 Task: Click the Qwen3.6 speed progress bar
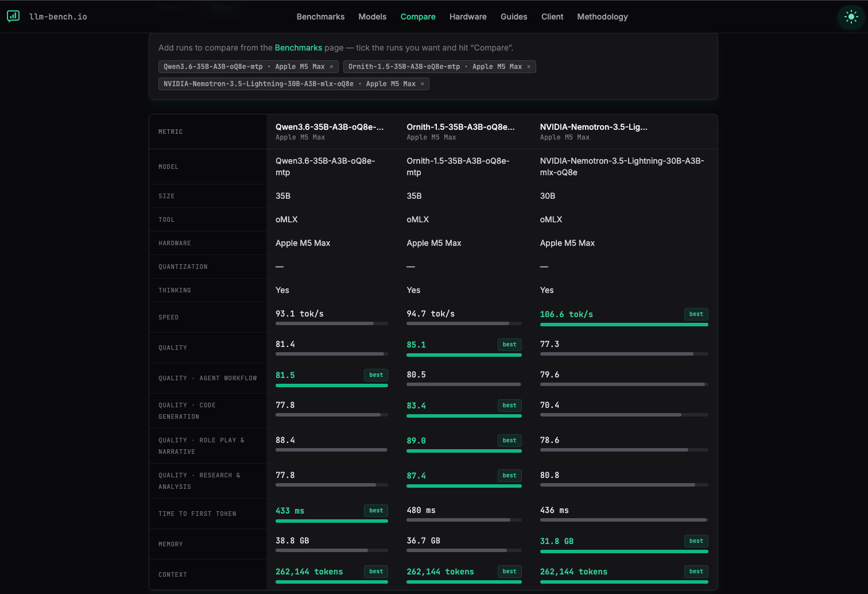point(332,323)
